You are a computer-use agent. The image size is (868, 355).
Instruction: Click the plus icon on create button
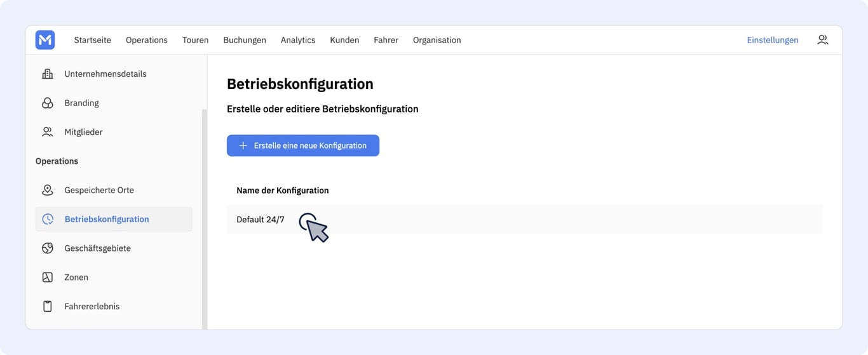coord(243,145)
